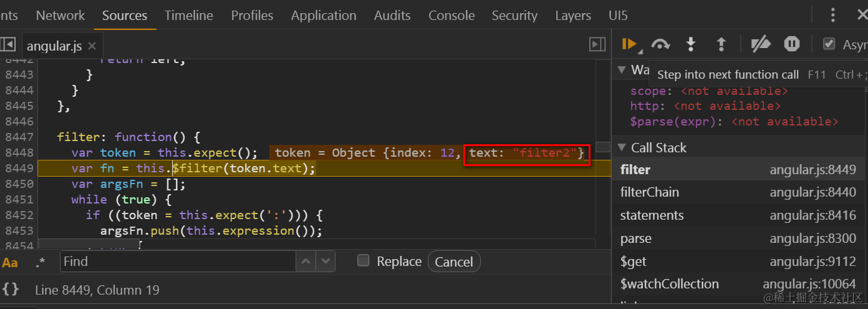Step into next function call
This screenshot has width=868, height=309.
[691, 44]
